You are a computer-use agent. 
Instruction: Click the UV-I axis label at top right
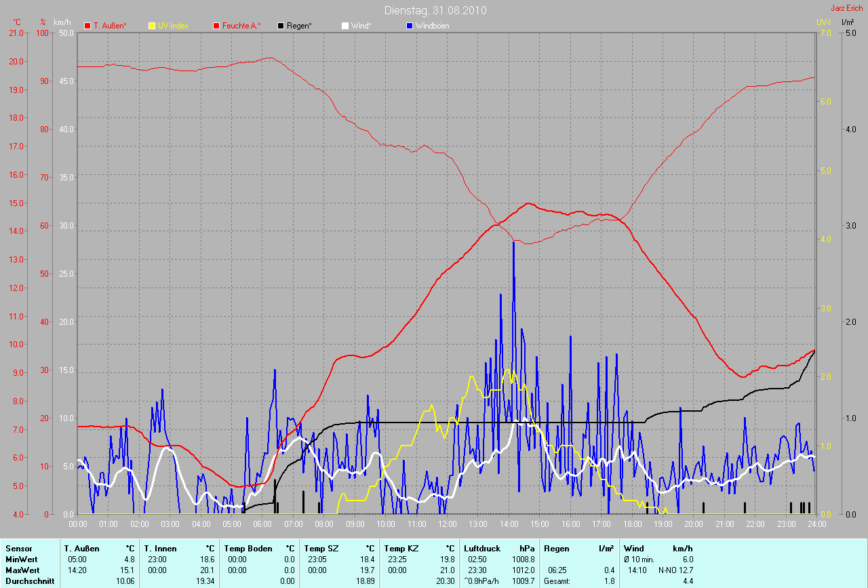(x=823, y=22)
